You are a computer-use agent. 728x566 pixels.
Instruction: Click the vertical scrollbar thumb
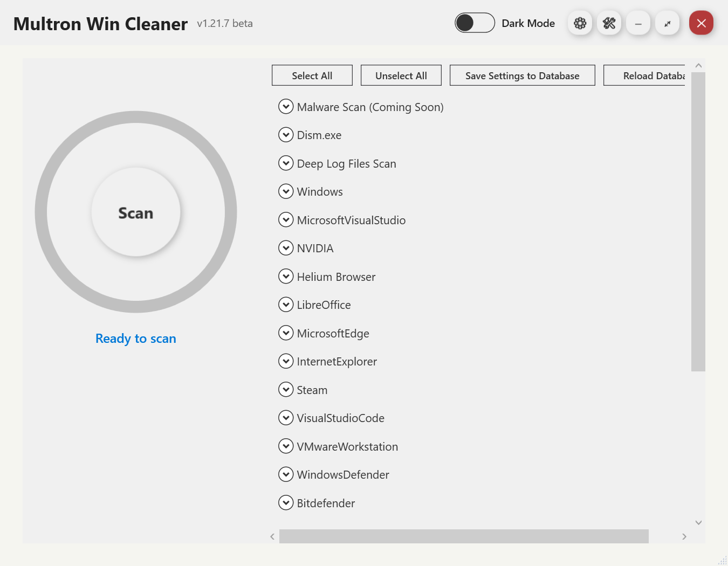[698, 222]
